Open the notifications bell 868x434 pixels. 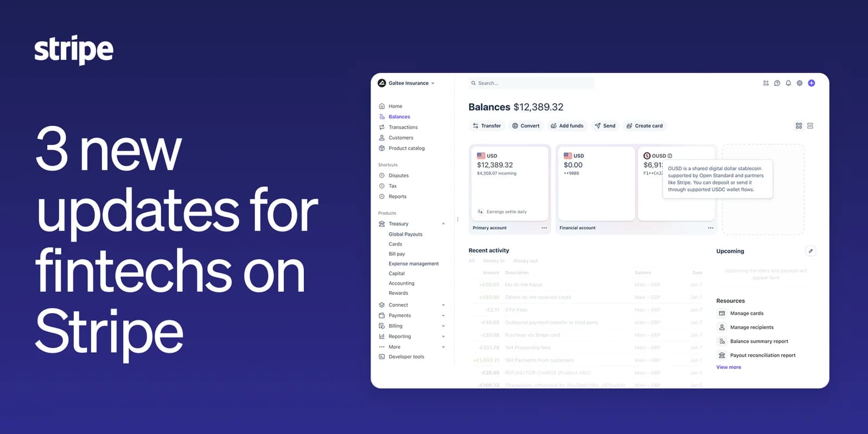pos(788,83)
